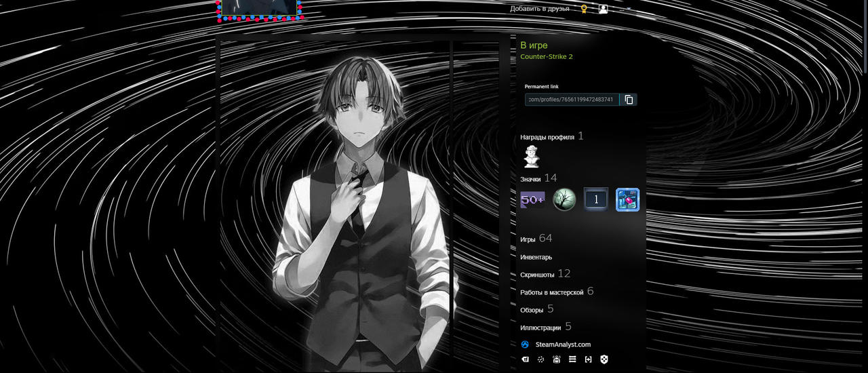Click the profile silhouette icon at the top
Screen dimensions: 868x373
tap(604, 9)
